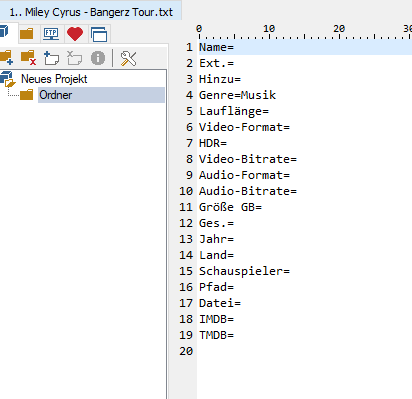Click the project info icon
Image resolution: width=412 pixels, height=399 pixels.
(x=98, y=58)
